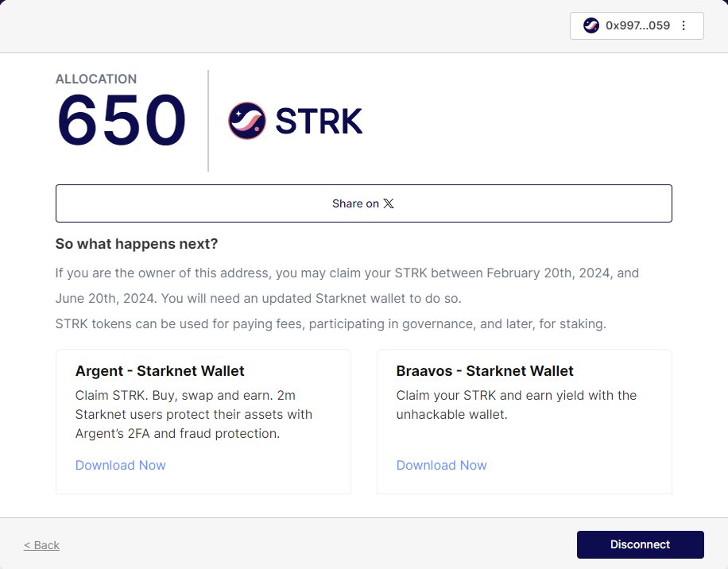Click the Starknet wallet avatar icon
Image resolution: width=728 pixels, height=569 pixels.
pyautogui.click(x=591, y=25)
